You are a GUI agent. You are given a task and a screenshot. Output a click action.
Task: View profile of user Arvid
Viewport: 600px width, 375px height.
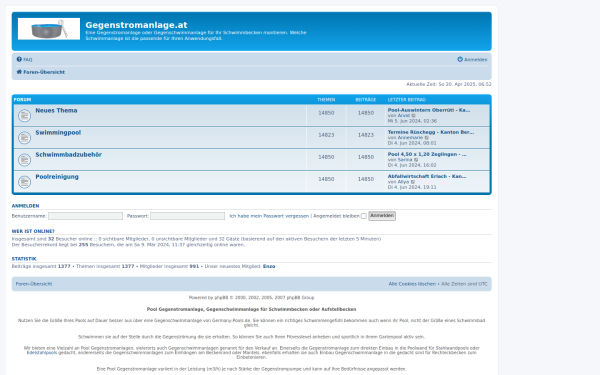404,115
